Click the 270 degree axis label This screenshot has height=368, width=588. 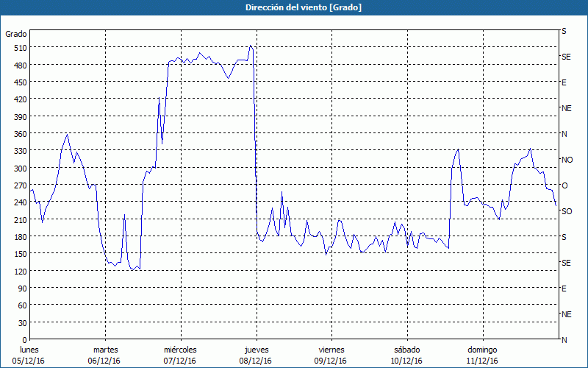click(18, 185)
